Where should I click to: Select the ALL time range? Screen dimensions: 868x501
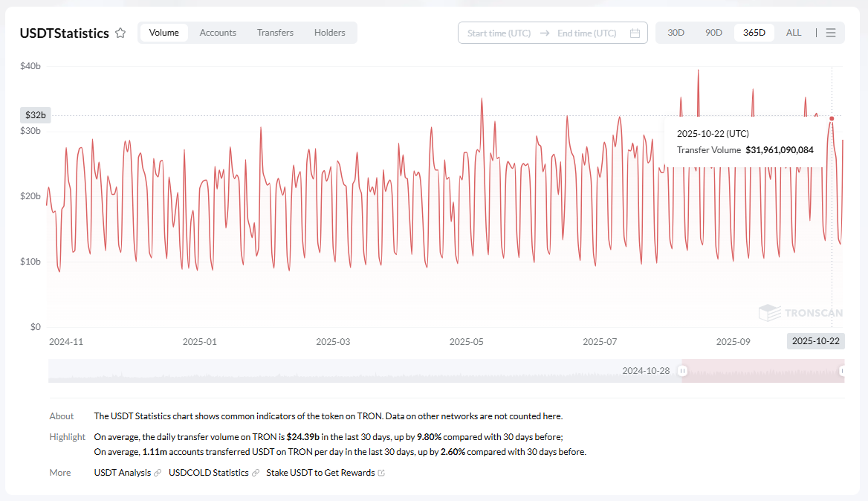(x=794, y=33)
